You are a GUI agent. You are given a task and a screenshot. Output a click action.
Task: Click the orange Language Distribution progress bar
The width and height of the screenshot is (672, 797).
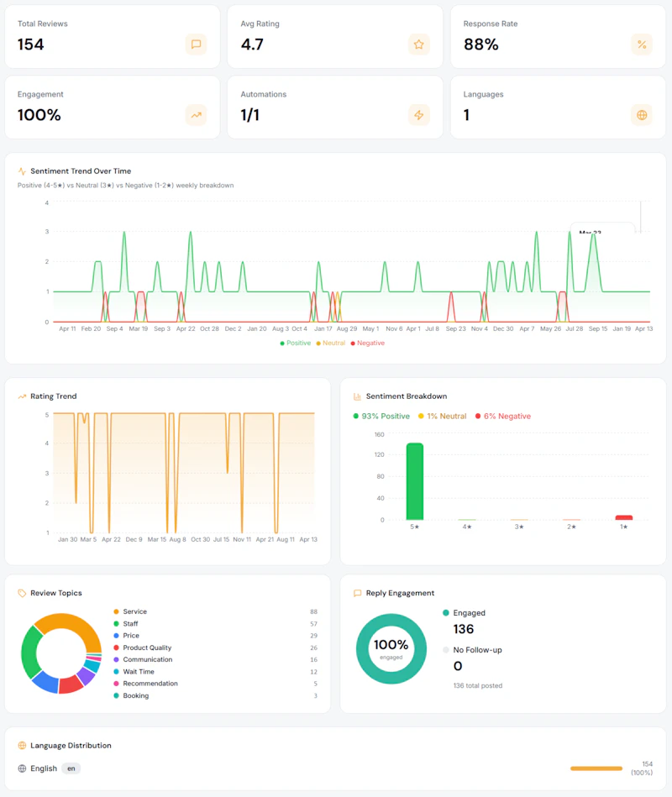coord(596,767)
